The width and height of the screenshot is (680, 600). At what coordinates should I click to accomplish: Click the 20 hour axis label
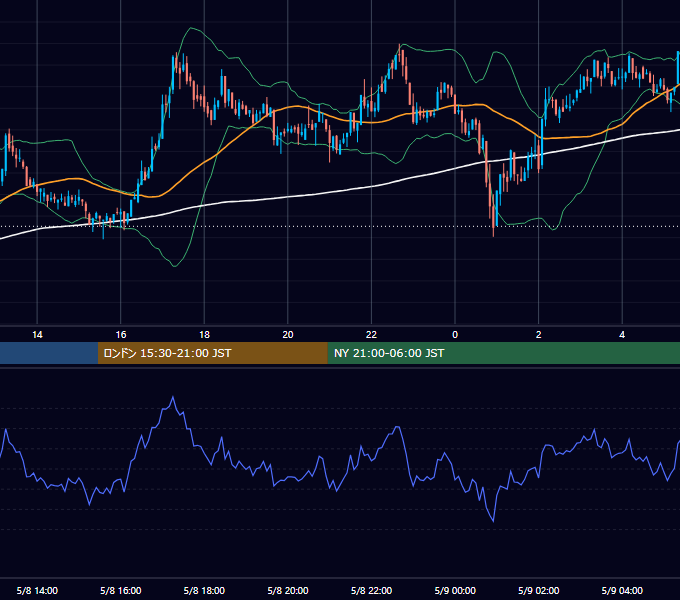point(288,335)
